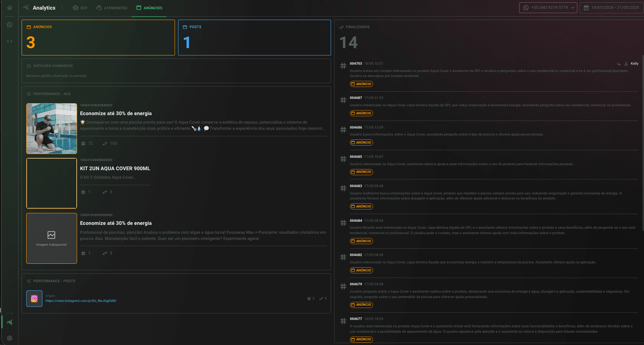Select the ANÚNCIOS summary card showing 3
The width and height of the screenshot is (644, 345).
(x=98, y=37)
